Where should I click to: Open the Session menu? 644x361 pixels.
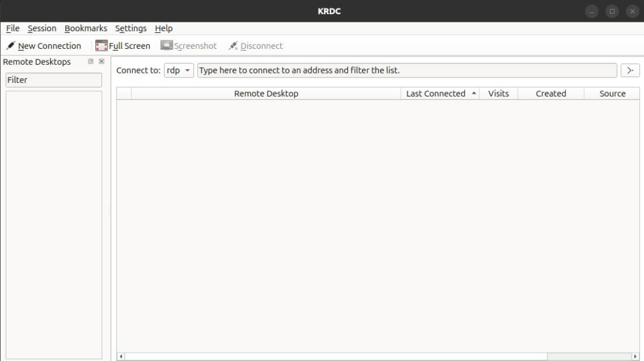pos(42,28)
